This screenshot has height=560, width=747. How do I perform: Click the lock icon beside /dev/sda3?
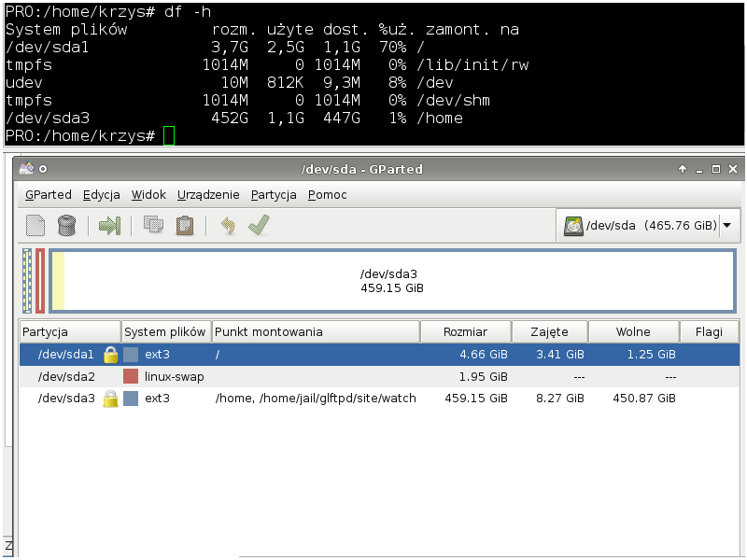click(110, 399)
